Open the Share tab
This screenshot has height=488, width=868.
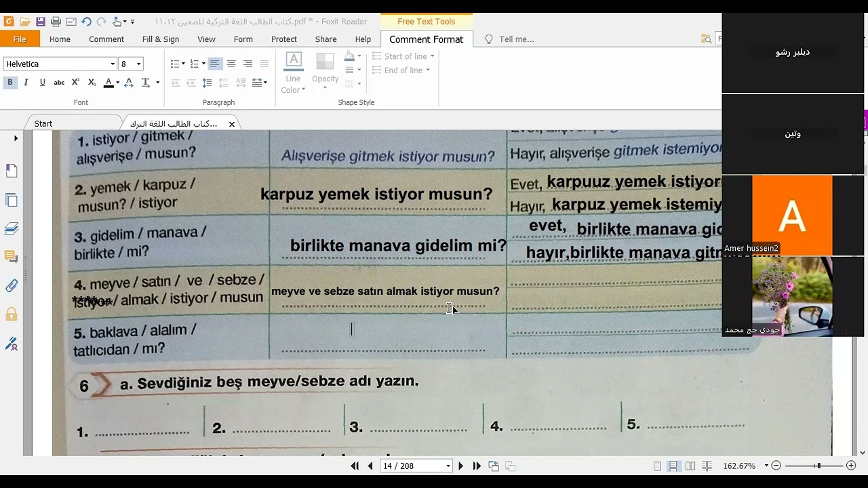point(326,39)
